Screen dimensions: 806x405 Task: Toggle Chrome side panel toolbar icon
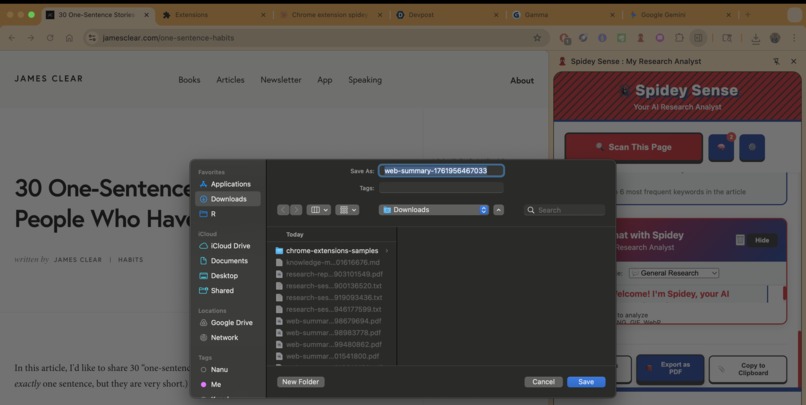(x=698, y=38)
